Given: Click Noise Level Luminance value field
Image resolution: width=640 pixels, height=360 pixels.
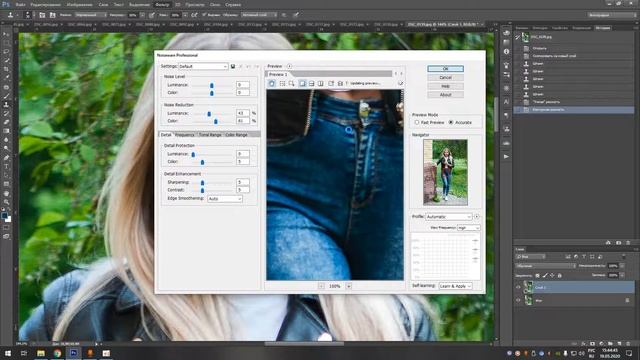Looking at the screenshot, I should pos(243,85).
